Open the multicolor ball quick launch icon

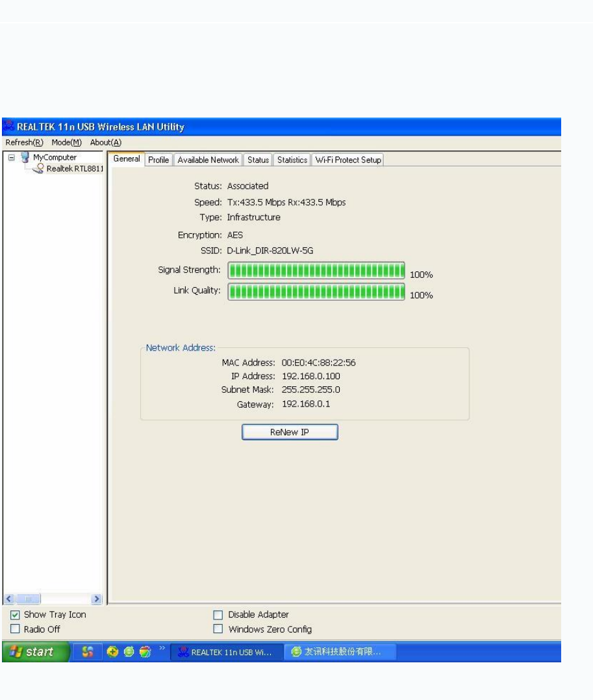[145, 652]
